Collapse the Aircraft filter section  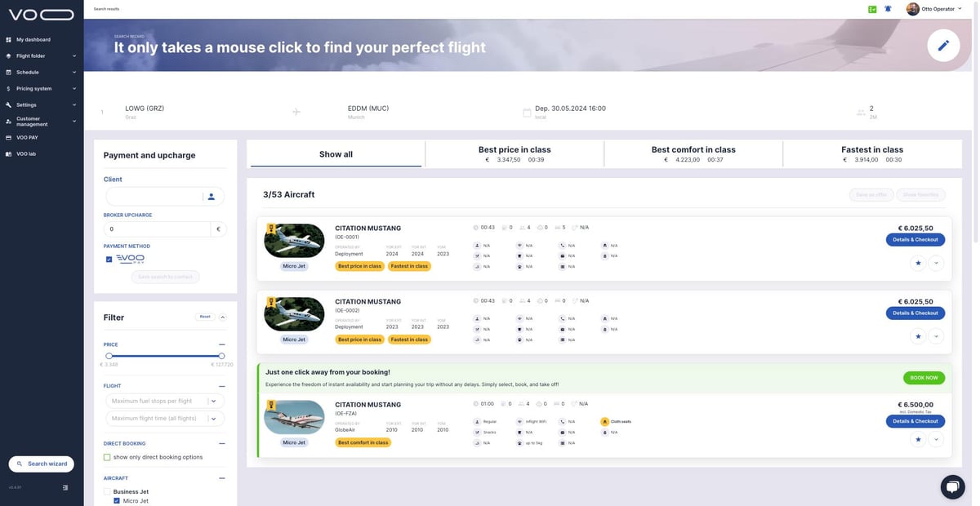(221, 478)
